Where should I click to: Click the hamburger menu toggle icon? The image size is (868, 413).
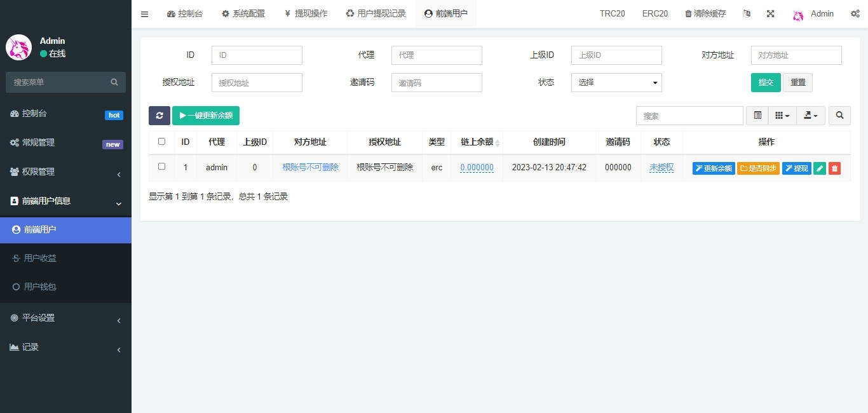144,14
